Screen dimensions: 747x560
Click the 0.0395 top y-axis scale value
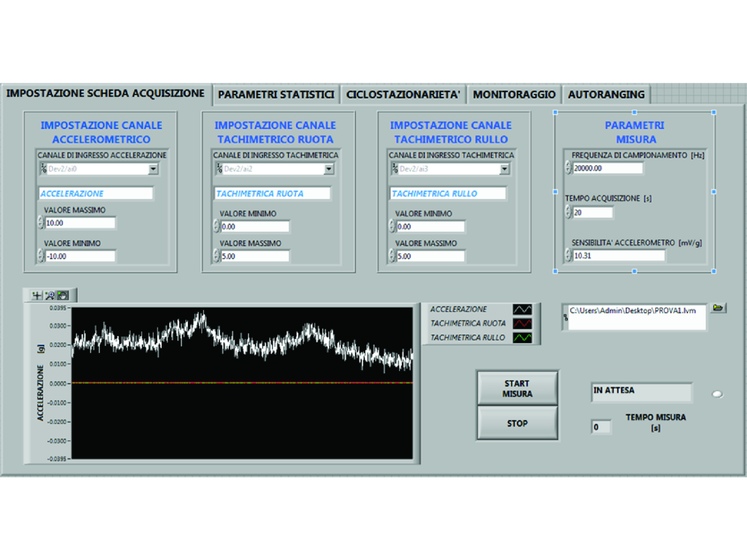coord(58,308)
